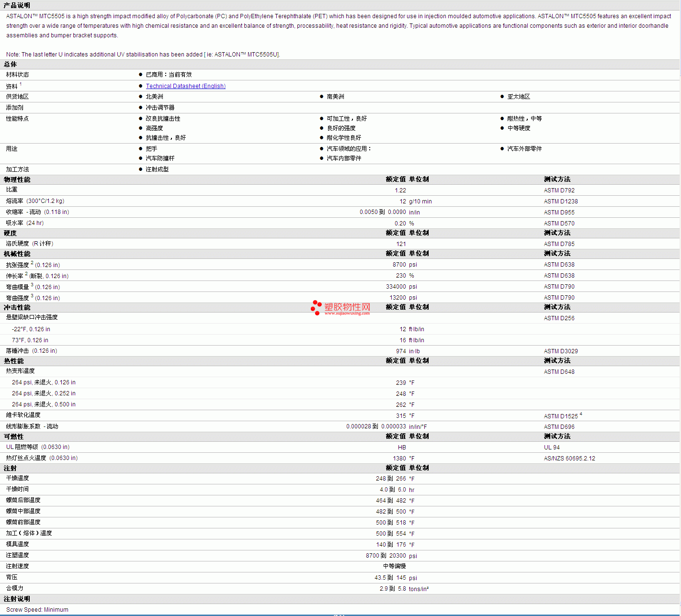Image resolution: width=681 pixels, height=616 pixels.
Task: Click the "冲击调节器" additive entry
Action: (x=160, y=108)
